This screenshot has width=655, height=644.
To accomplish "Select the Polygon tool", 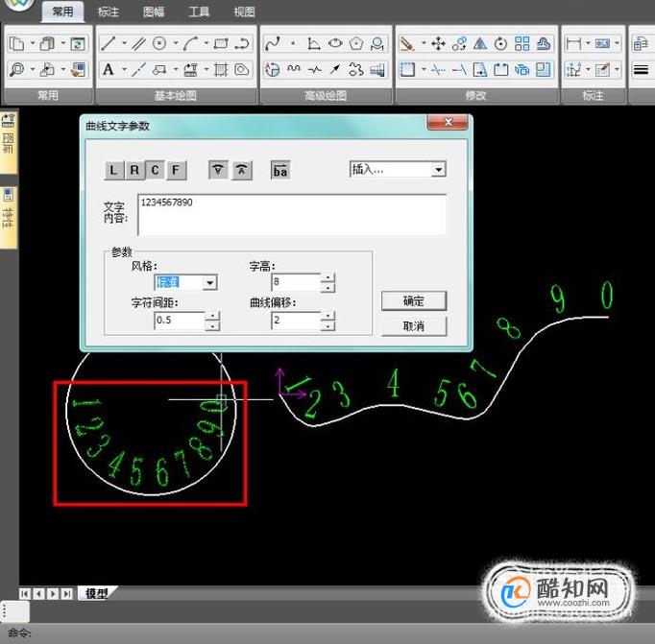I will point(356,43).
